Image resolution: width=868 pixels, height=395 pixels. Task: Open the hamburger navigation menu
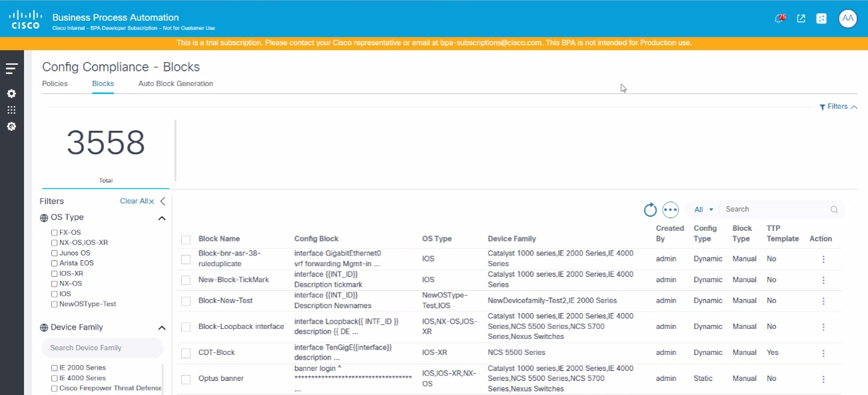point(11,69)
